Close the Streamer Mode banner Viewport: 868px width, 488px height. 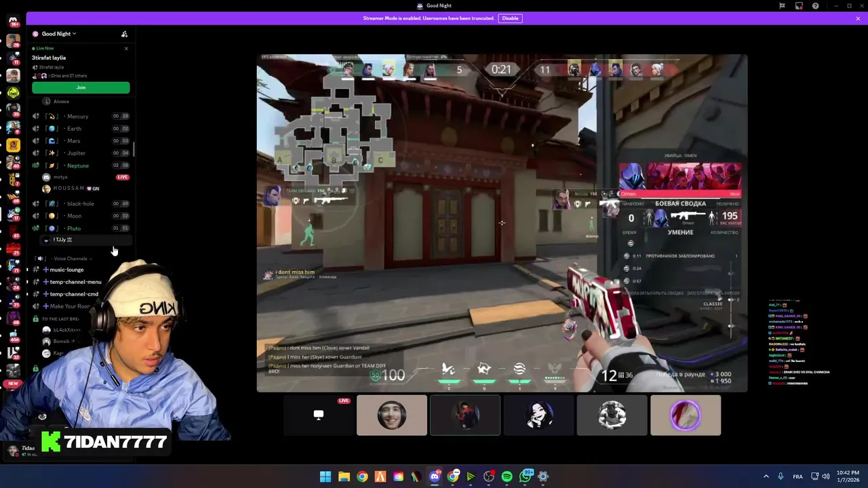tap(858, 18)
